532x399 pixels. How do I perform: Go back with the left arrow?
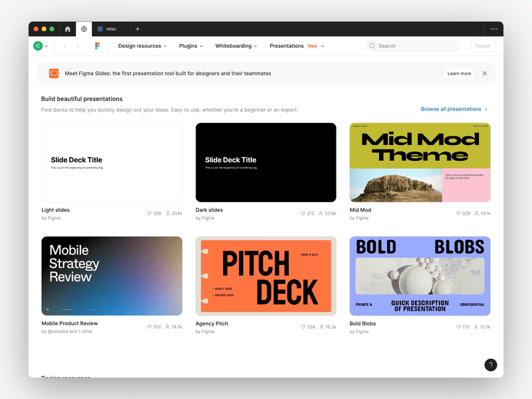(x=65, y=46)
